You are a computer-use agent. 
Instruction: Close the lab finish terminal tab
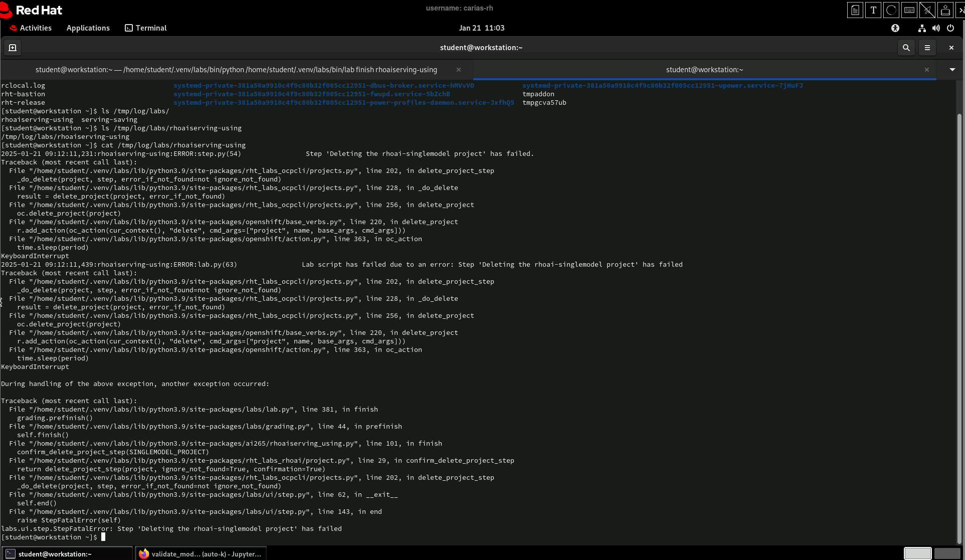(x=458, y=70)
